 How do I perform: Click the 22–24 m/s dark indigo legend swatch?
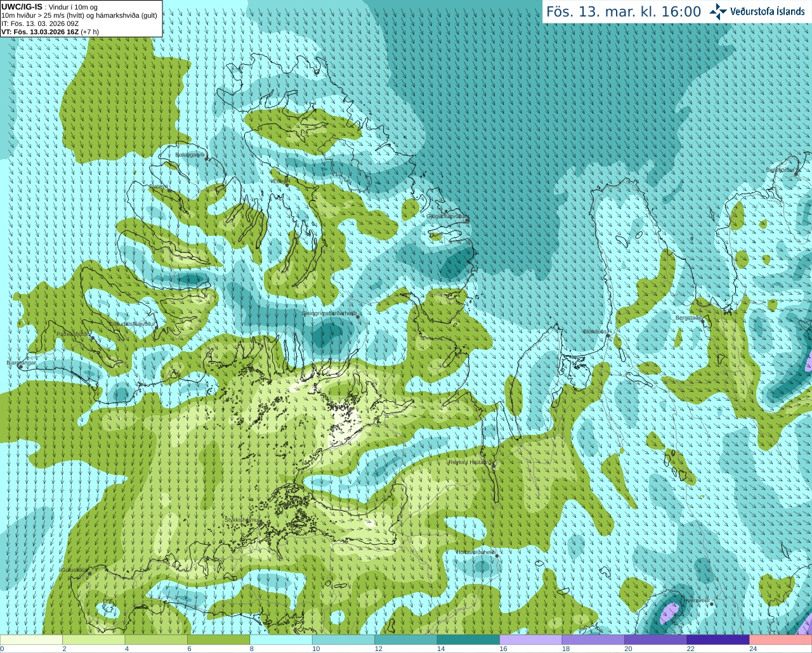tap(718, 640)
